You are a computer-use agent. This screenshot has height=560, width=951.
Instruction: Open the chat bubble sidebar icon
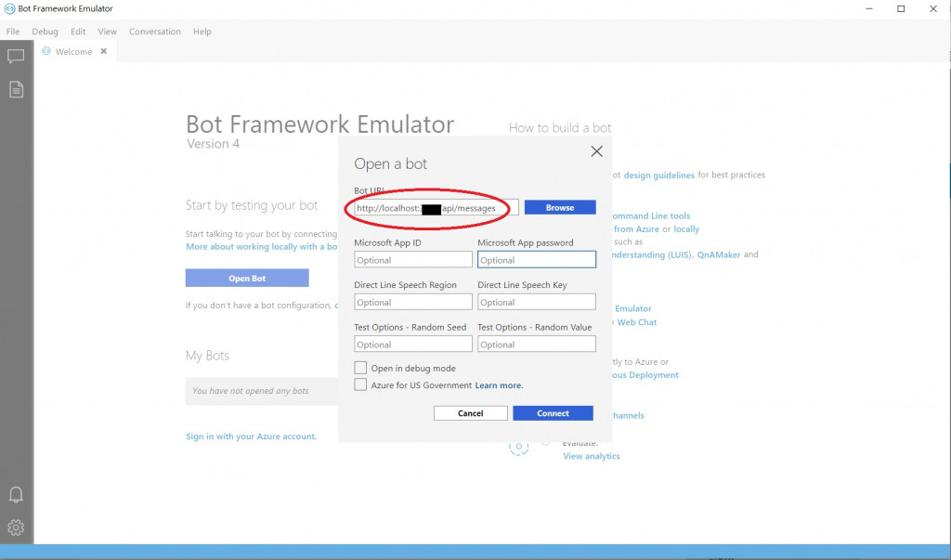pyautogui.click(x=16, y=57)
